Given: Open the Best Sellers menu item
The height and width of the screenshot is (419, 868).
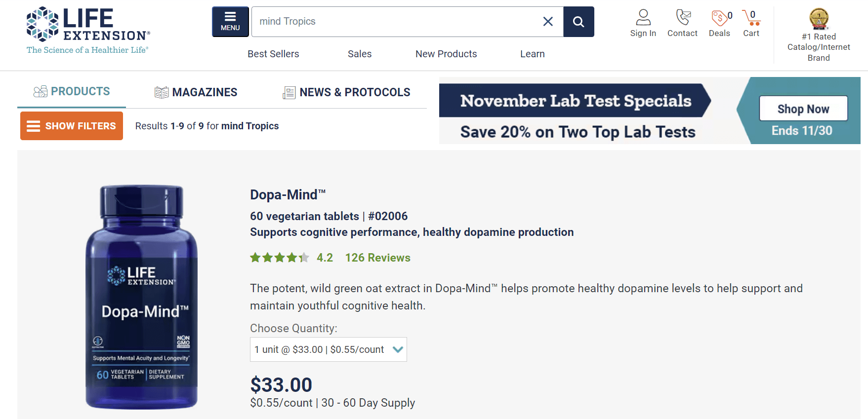Looking at the screenshot, I should click(x=273, y=54).
